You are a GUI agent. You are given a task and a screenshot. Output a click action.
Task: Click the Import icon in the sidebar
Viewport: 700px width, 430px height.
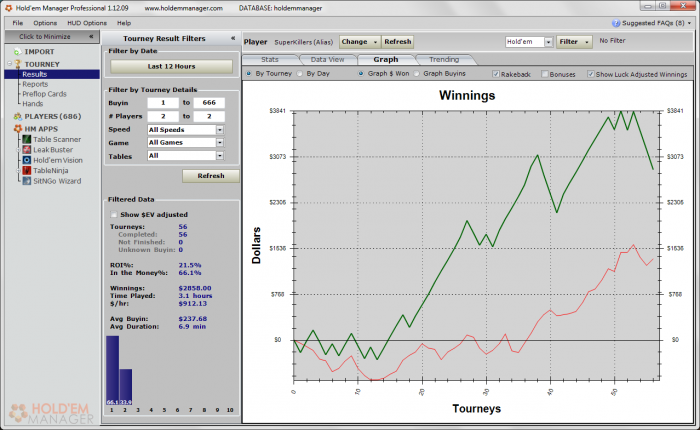point(17,52)
